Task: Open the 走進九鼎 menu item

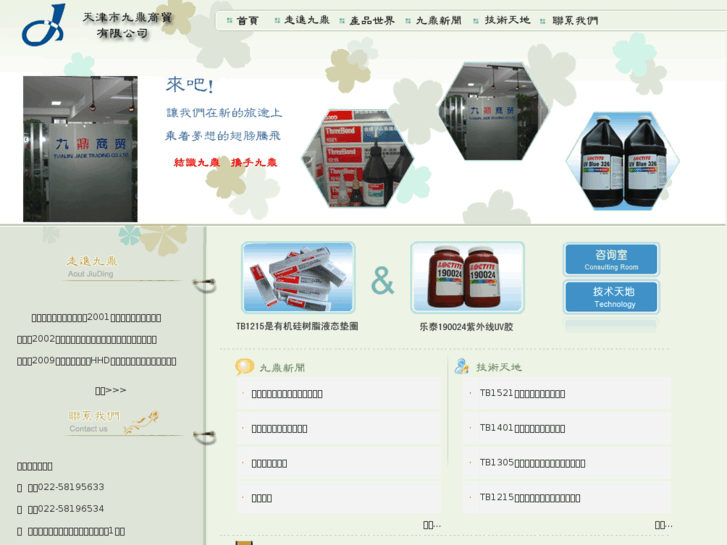Action: [x=306, y=20]
